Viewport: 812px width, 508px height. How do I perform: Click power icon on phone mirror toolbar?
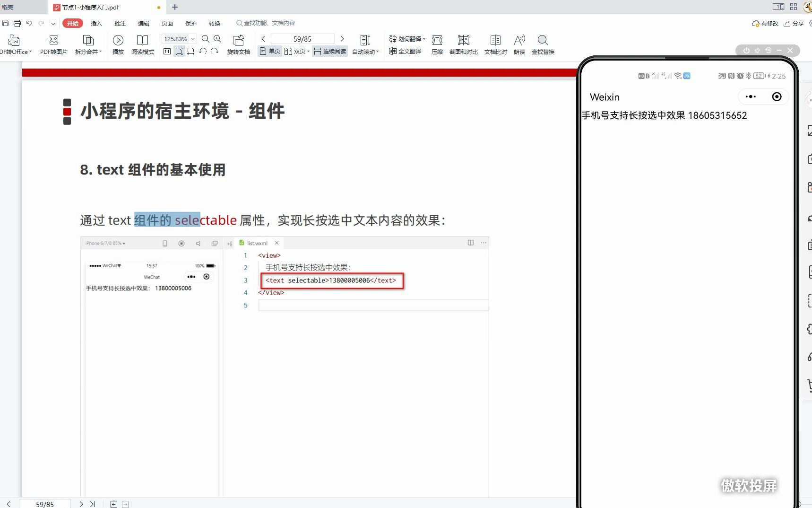pyautogui.click(x=746, y=50)
